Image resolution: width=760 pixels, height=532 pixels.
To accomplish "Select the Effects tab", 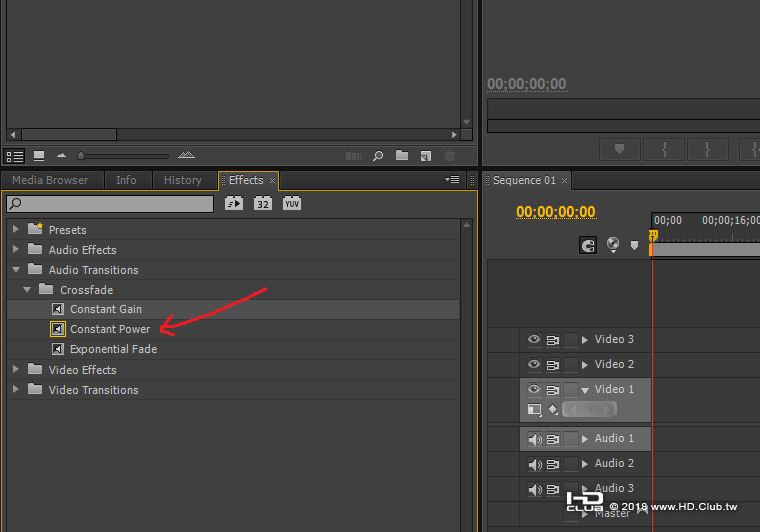I will click(246, 180).
